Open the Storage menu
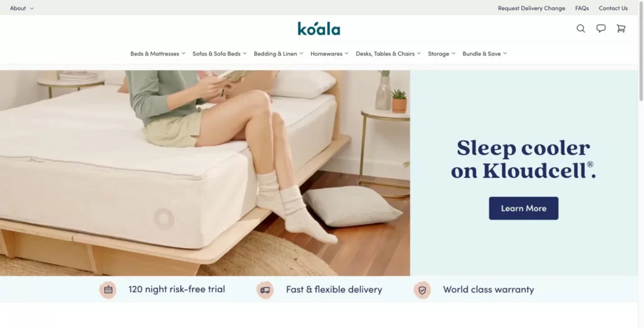This screenshot has width=644, height=328. coord(441,54)
